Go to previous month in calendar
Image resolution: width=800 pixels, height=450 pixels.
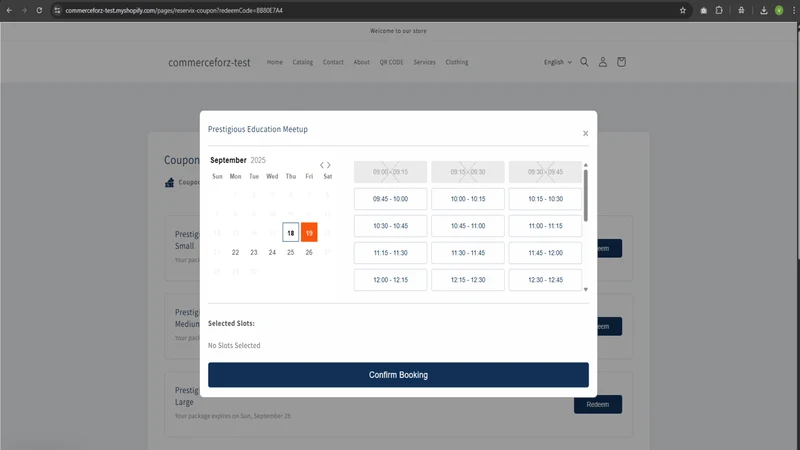click(322, 165)
